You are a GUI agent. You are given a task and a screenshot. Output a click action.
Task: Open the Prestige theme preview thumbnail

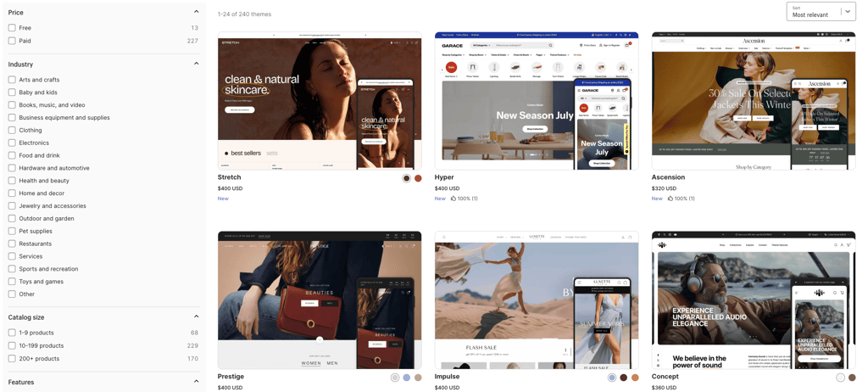pyautogui.click(x=320, y=300)
